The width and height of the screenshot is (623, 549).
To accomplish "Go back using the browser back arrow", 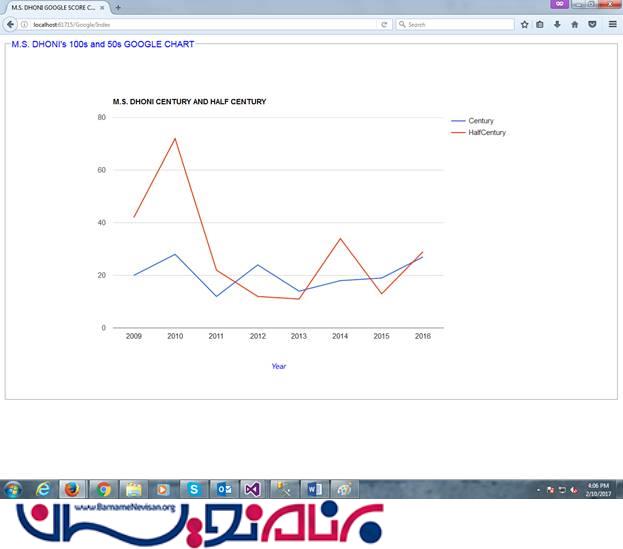I will pyautogui.click(x=10, y=24).
